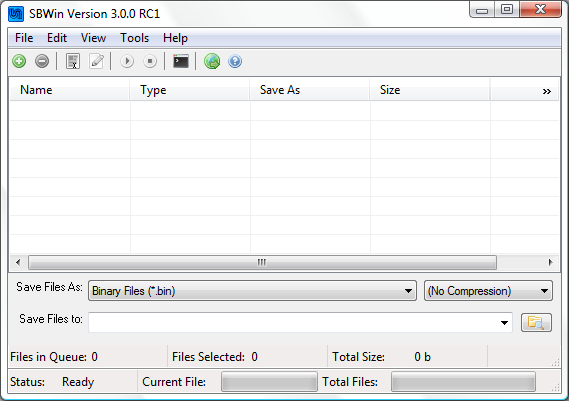Click the edit pencil toolbar icon
Screen dimensions: 569x401
[97, 61]
